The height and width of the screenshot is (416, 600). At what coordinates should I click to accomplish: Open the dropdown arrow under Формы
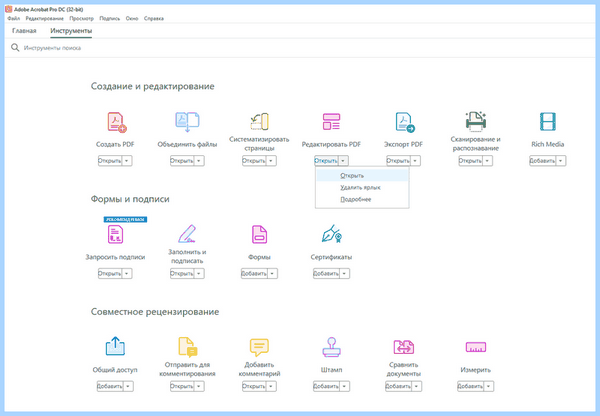coord(272,274)
